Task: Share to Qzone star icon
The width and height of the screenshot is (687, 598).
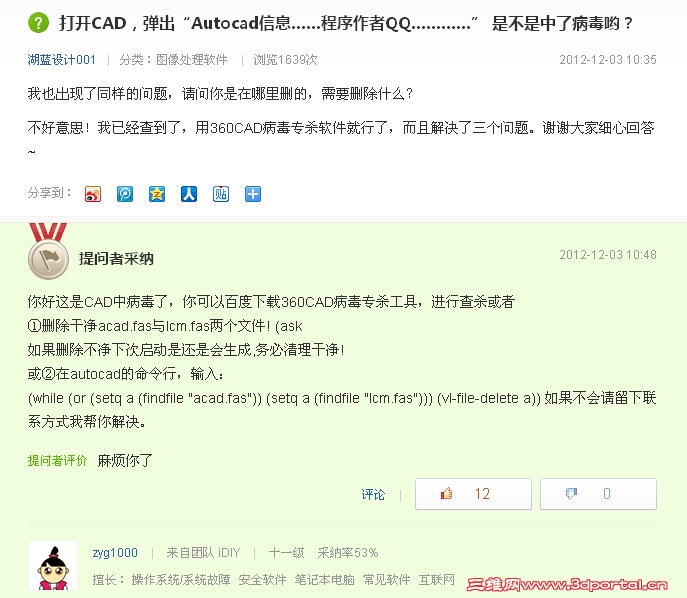Action: pyautogui.click(x=157, y=194)
